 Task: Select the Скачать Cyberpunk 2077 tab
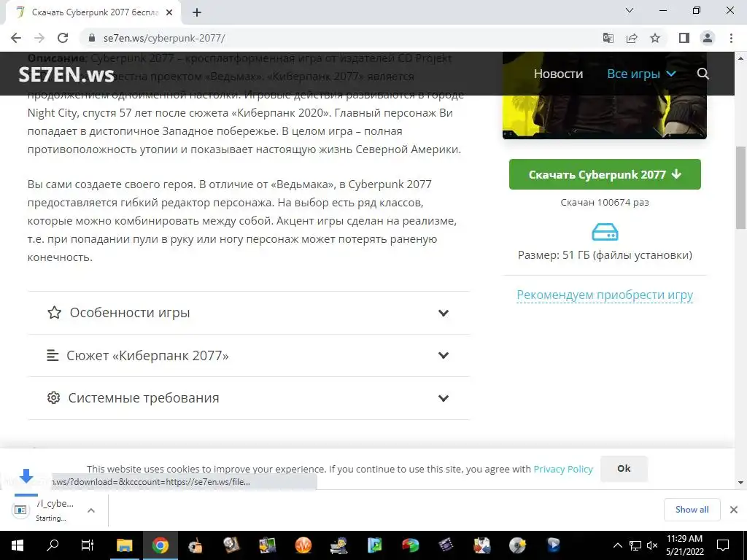click(93, 13)
